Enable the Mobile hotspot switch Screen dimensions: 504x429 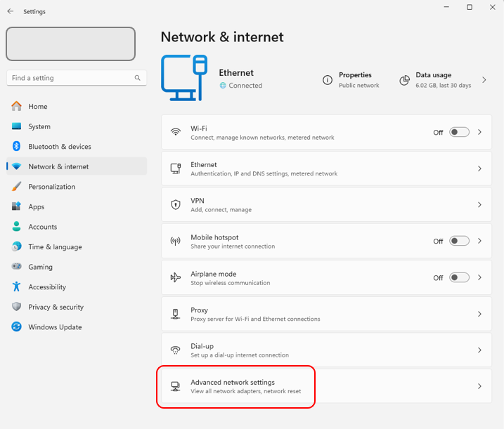point(459,241)
